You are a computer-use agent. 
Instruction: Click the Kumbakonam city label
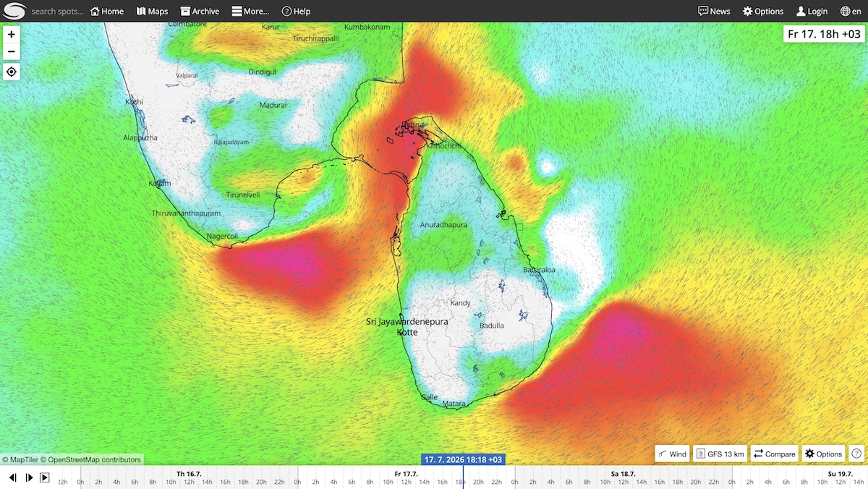(367, 27)
